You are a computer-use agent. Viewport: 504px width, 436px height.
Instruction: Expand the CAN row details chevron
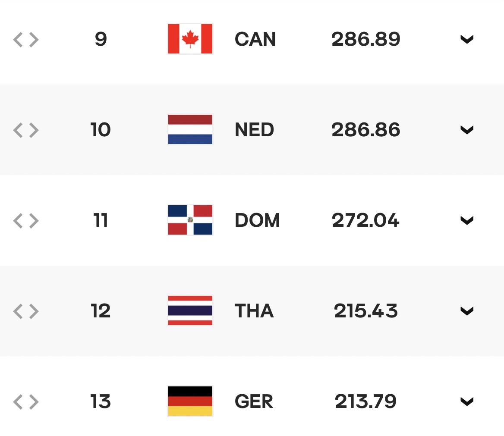pos(467,39)
